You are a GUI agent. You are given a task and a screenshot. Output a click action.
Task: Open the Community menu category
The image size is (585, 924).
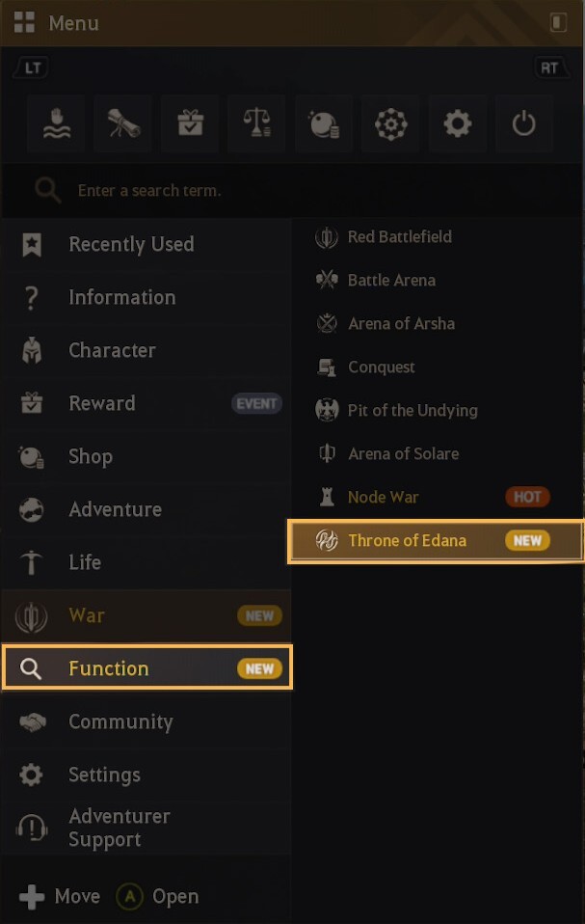[x=120, y=722]
